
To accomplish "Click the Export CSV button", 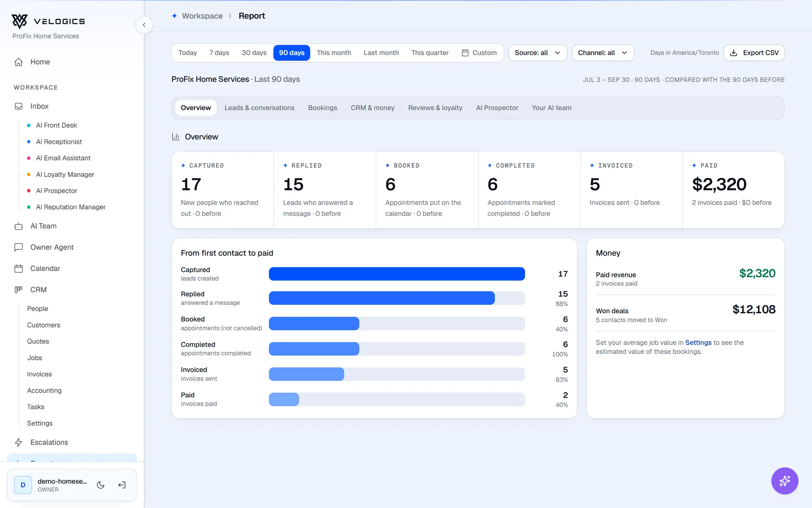I will click(x=754, y=53).
